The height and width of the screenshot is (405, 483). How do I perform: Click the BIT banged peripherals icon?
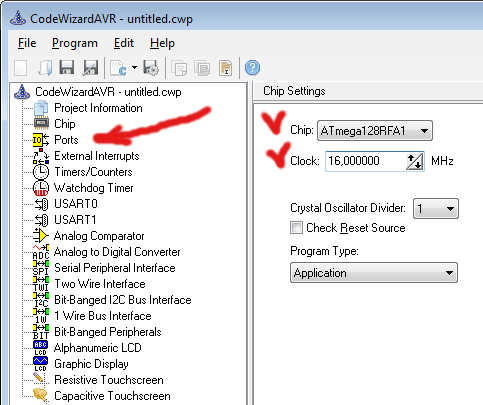[x=41, y=332]
